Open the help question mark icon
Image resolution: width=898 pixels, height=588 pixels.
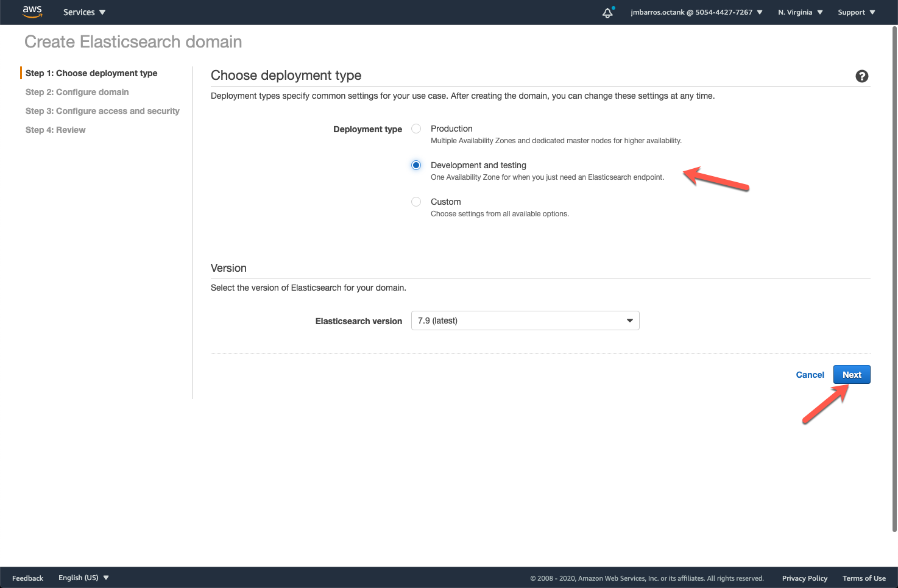click(x=862, y=76)
